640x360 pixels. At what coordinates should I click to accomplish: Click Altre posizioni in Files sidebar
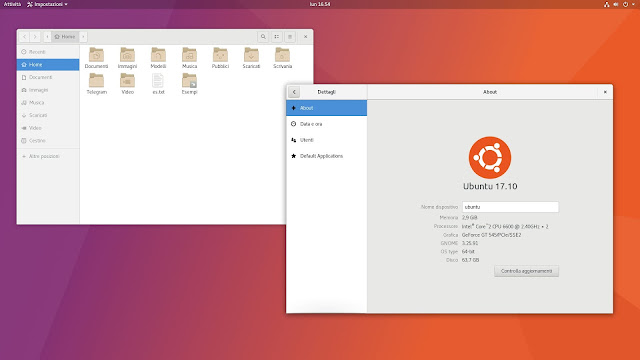click(x=48, y=156)
